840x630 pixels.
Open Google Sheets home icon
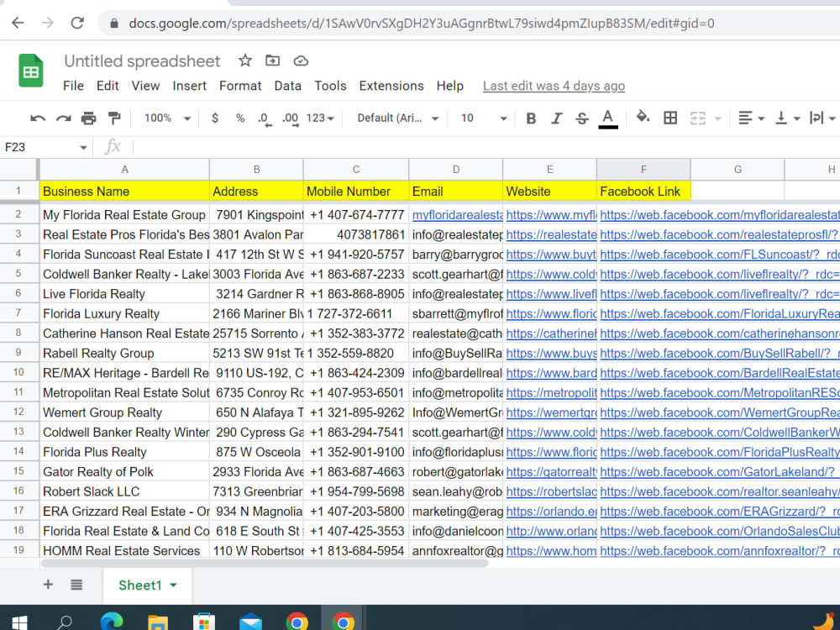[x=30, y=71]
